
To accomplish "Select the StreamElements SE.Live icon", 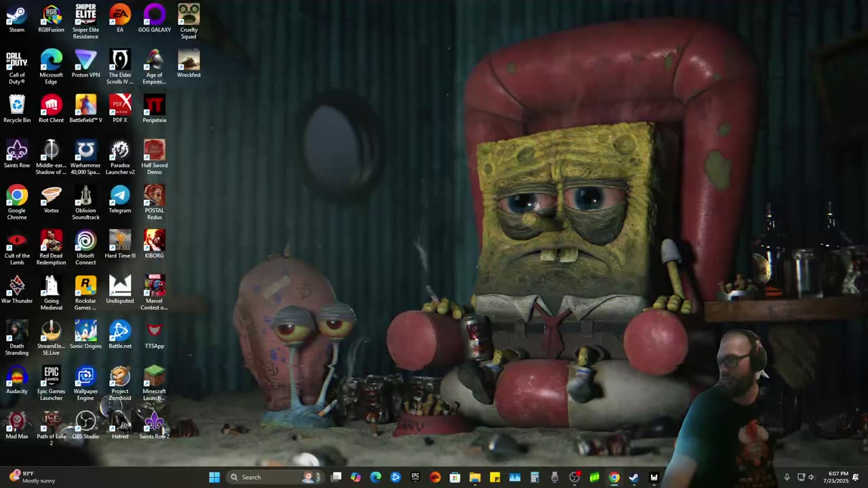I will pos(52,338).
